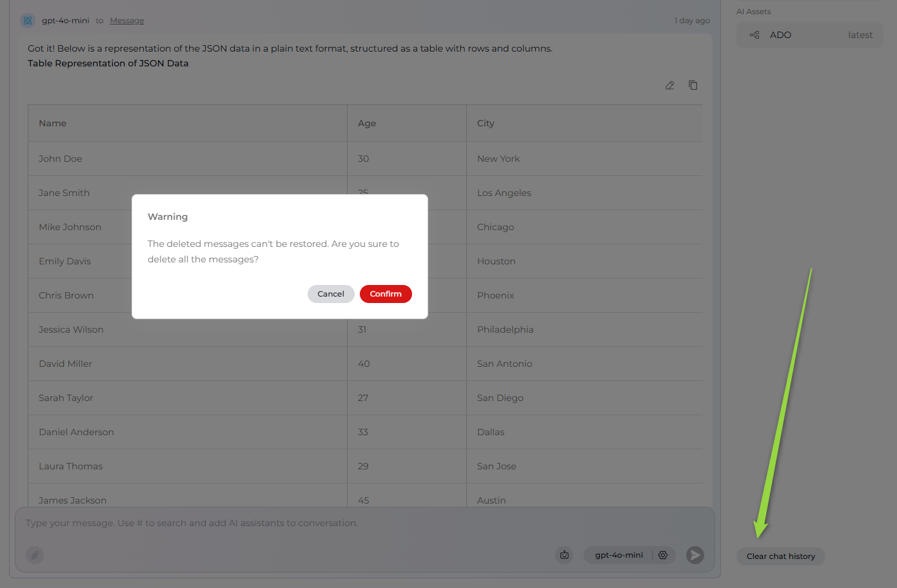Select the Daniel Anderson cell
This screenshot has height=588, width=897.
(x=188, y=432)
